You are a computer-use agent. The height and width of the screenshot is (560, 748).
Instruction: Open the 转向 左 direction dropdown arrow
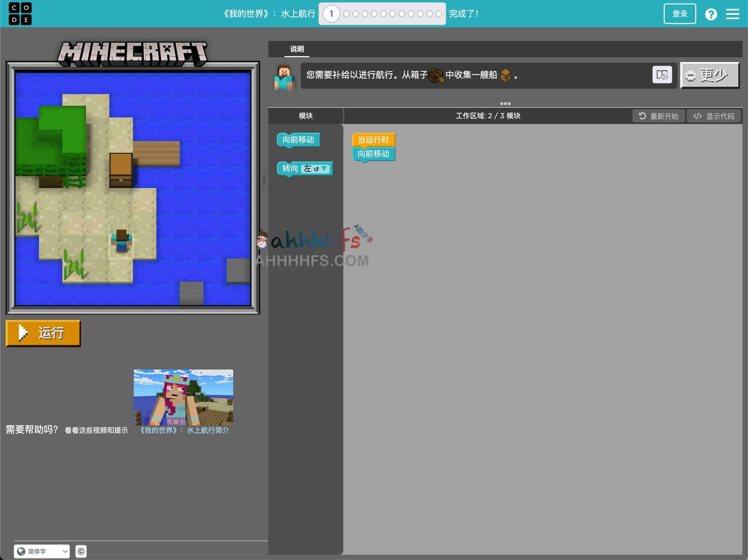324,169
